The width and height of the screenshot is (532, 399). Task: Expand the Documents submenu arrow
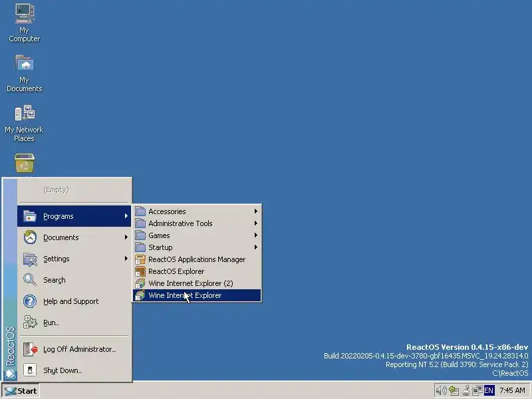(x=126, y=237)
